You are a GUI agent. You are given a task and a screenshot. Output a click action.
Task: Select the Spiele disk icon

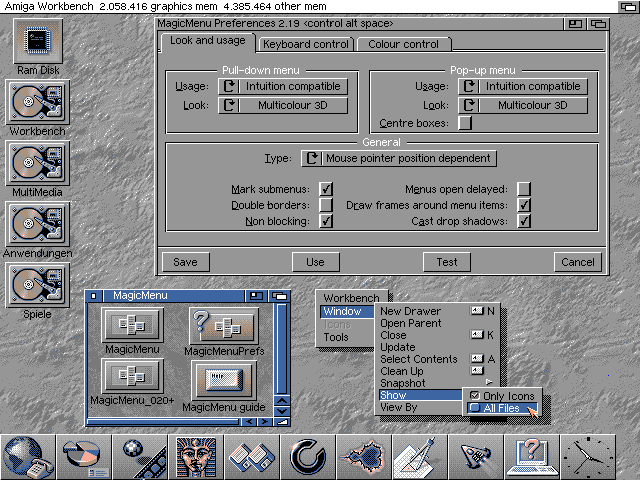(x=38, y=285)
